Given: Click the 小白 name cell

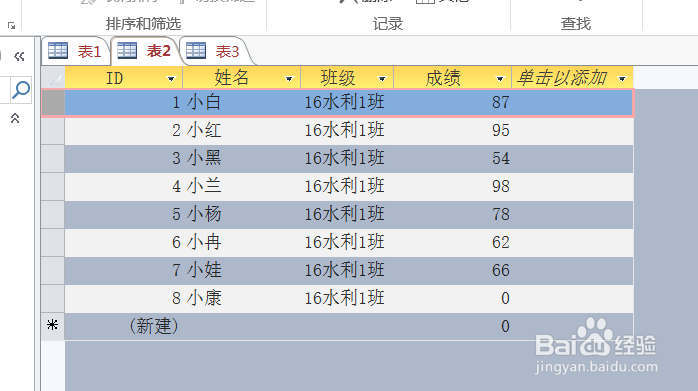Looking at the screenshot, I should [x=242, y=103].
